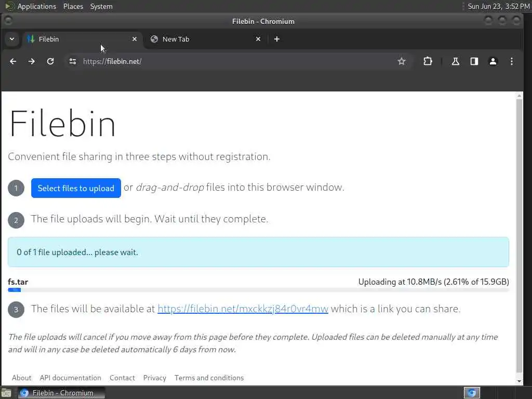Reload the Filebin page
This screenshot has width=532, height=399.
[x=50, y=61]
